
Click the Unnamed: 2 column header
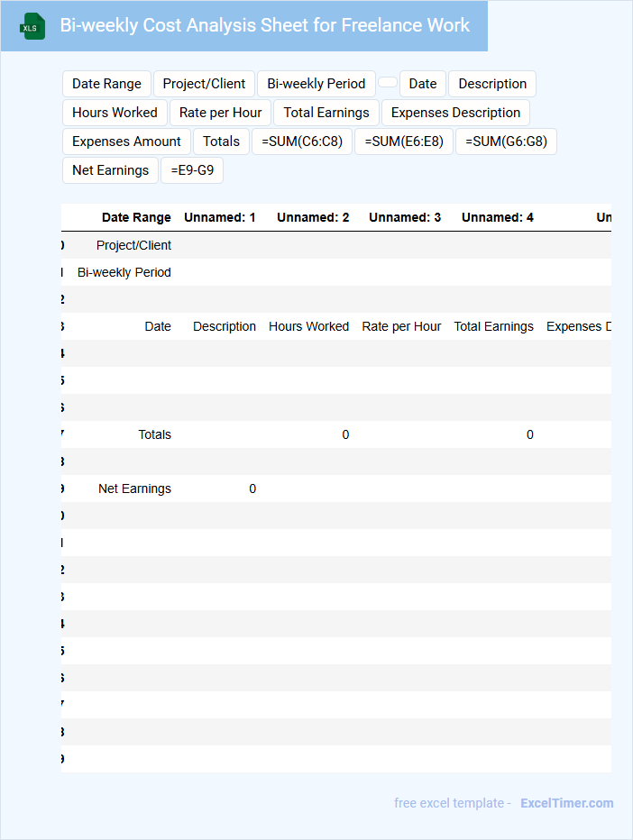coord(312,217)
